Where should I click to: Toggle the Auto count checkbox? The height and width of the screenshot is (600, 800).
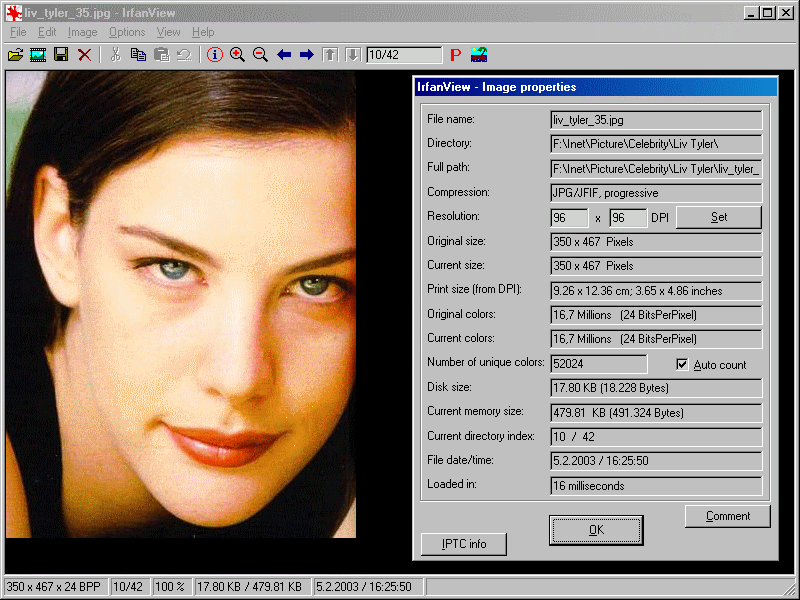(x=683, y=364)
